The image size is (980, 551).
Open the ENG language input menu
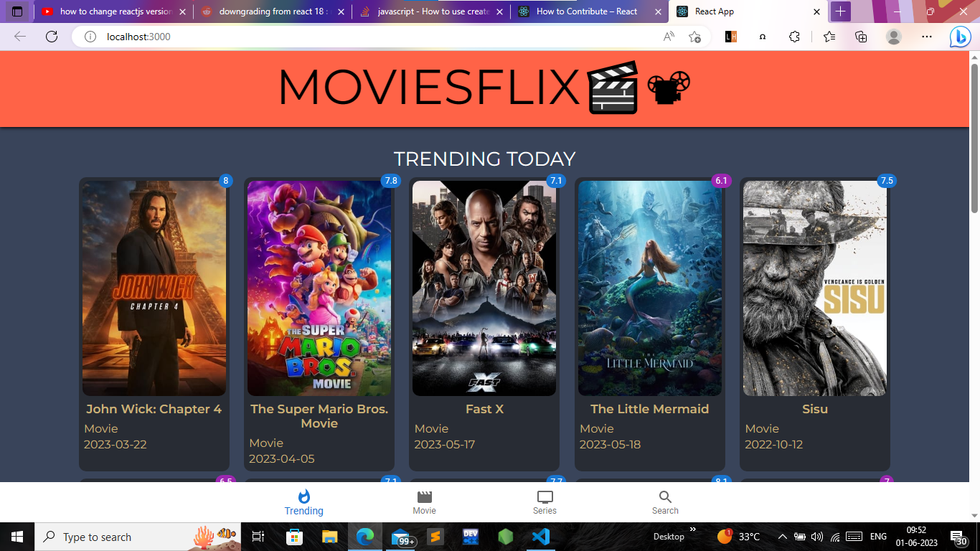coord(877,536)
